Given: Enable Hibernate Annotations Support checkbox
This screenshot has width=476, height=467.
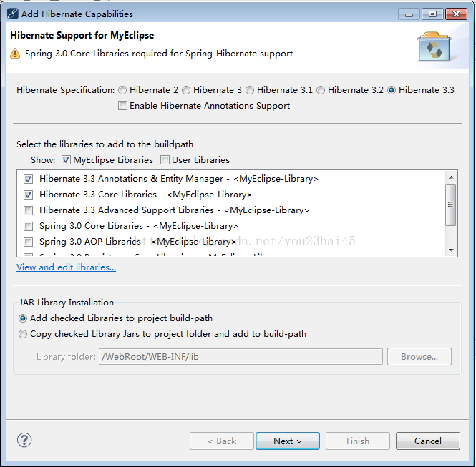Looking at the screenshot, I should (122, 106).
